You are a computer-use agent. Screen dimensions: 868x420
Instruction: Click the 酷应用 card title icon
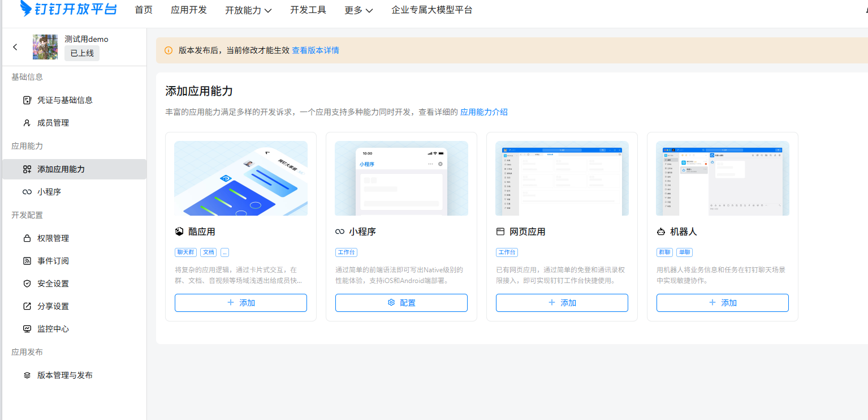[x=179, y=232]
